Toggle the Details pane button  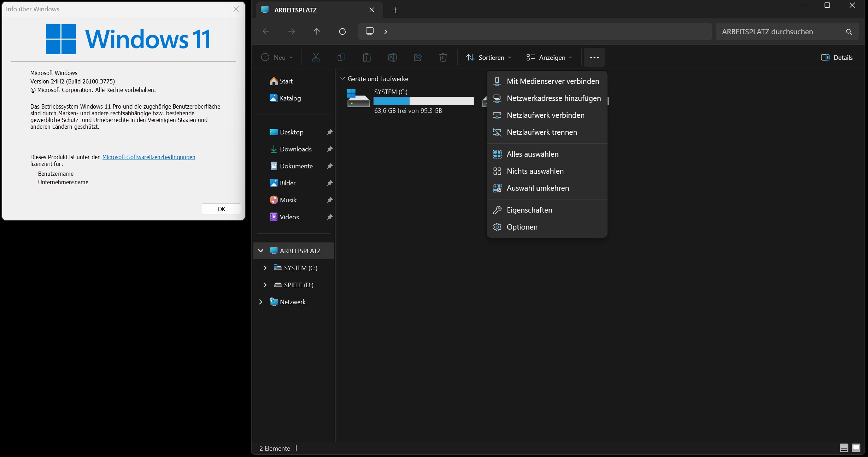coord(837,58)
